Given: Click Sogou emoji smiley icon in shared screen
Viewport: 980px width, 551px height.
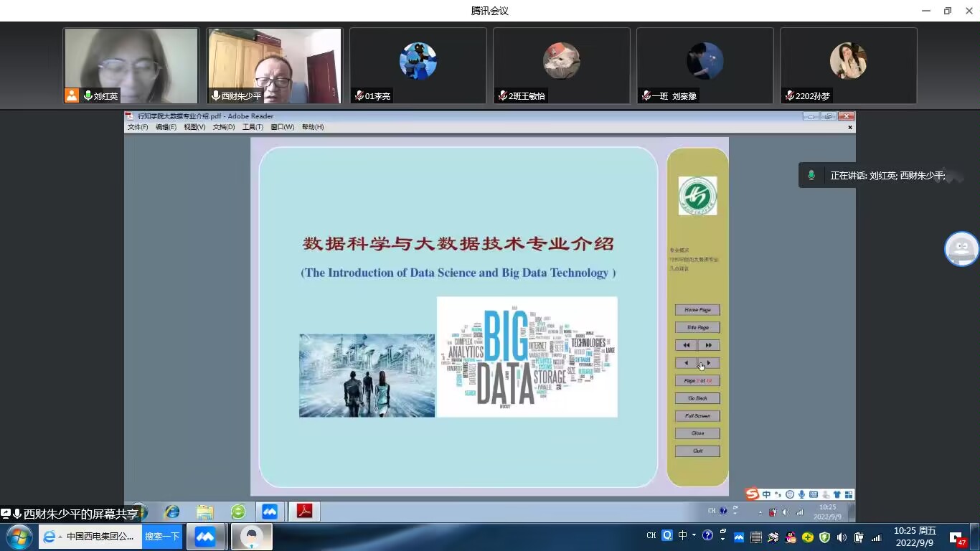Looking at the screenshot, I should [790, 494].
